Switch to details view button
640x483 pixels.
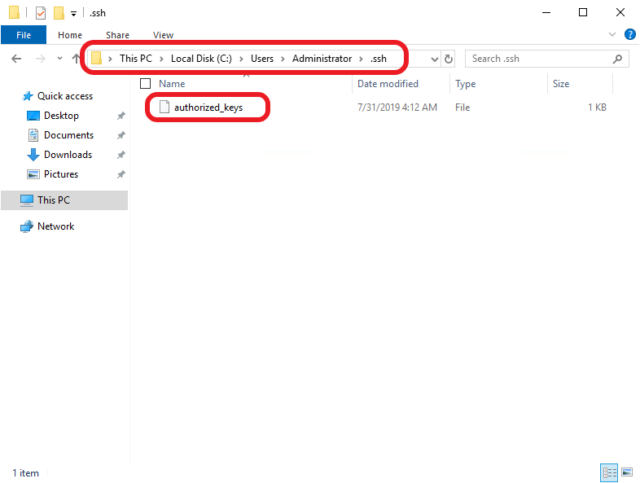tap(609, 473)
